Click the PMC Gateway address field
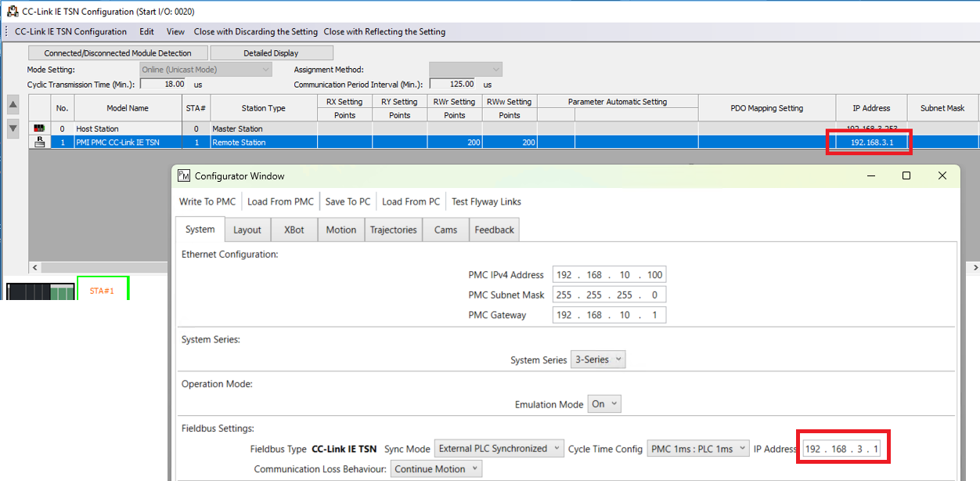 pos(609,315)
